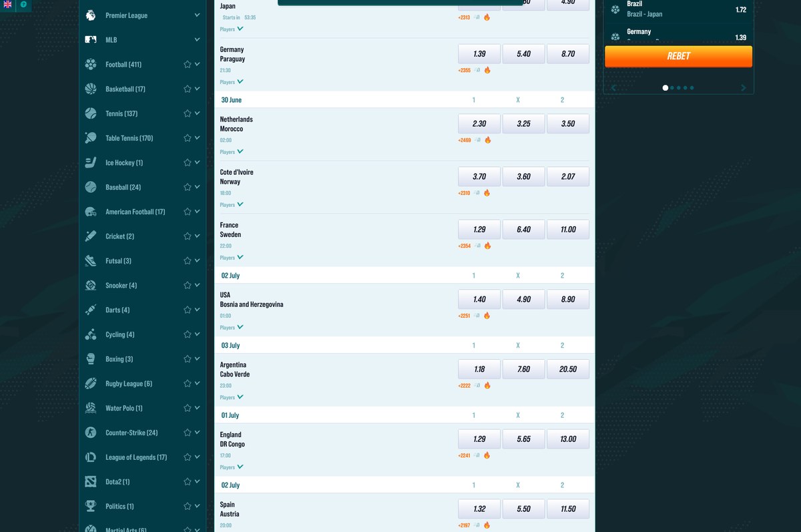Click the MLB logo icon

pyautogui.click(x=91, y=39)
